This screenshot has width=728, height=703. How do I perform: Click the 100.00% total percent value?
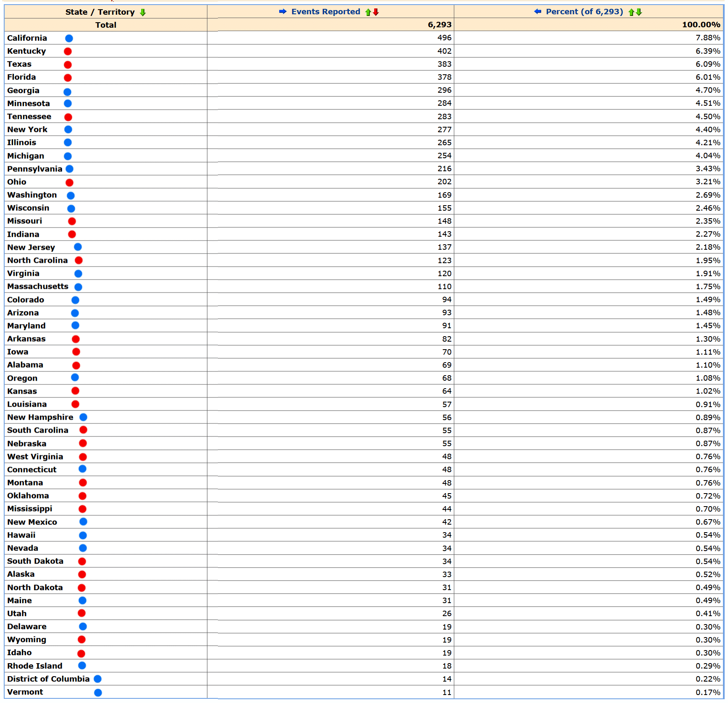click(x=701, y=25)
